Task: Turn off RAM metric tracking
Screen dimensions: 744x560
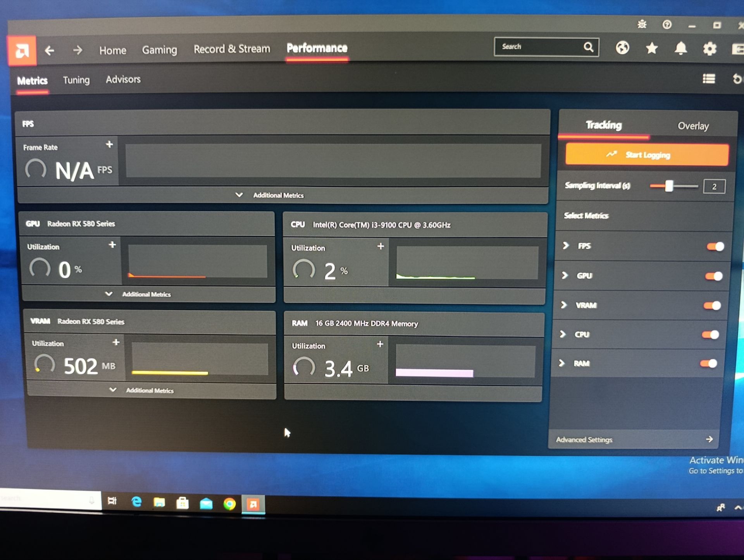Action: tap(708, 363)
